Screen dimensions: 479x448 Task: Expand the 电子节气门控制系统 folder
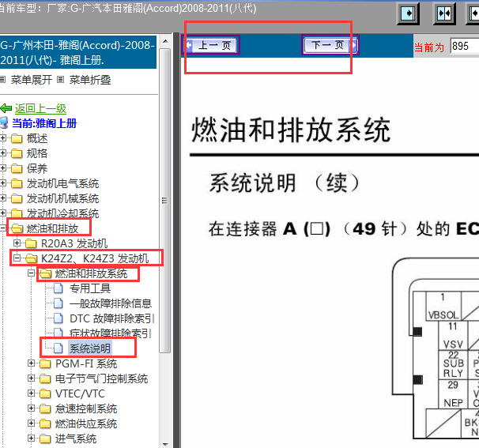click(31, 378)
